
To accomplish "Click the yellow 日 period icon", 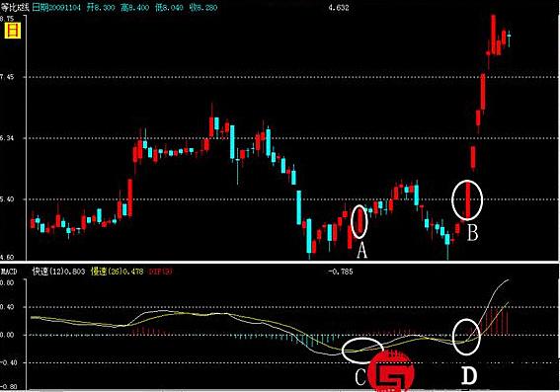I will point(13,31).
